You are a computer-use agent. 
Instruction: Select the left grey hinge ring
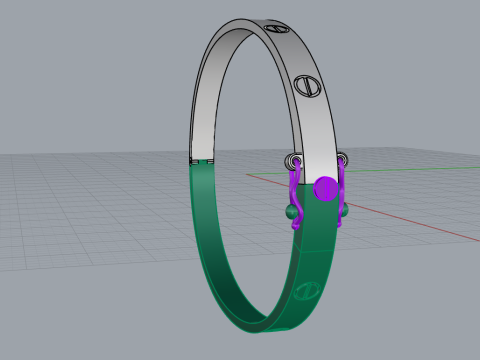tap(293, 161)
